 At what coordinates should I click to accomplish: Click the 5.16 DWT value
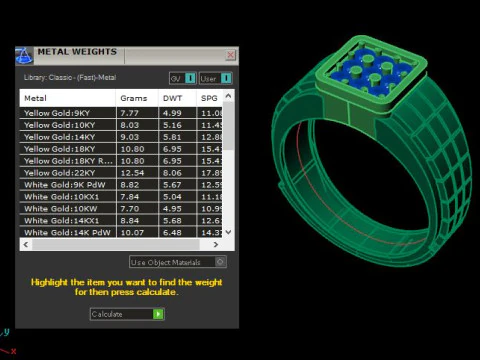click(172, 125)
